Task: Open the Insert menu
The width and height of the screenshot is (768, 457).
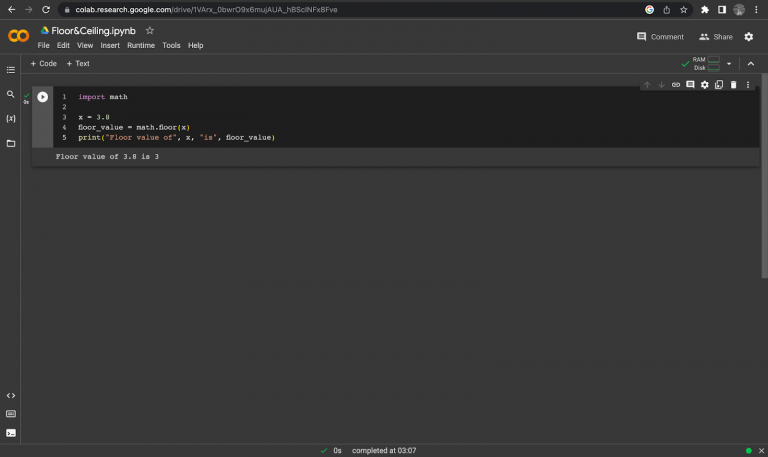Action: (110, 45)
